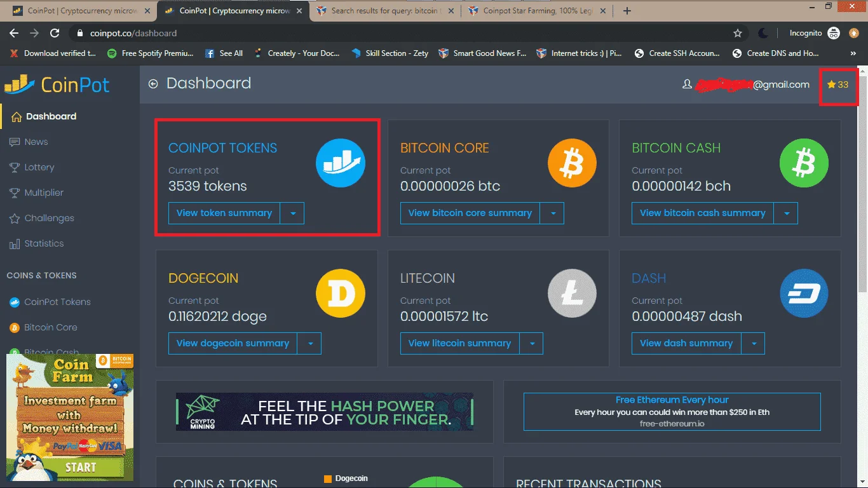Open the Smart Good News bookmark
868x488 pixels.
tap(482, 53)
